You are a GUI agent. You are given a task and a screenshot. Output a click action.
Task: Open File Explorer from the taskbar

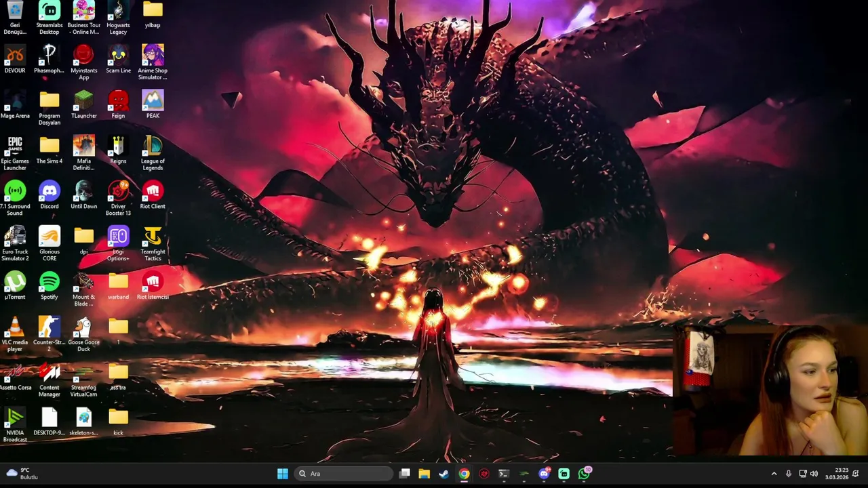click(425, 474)
